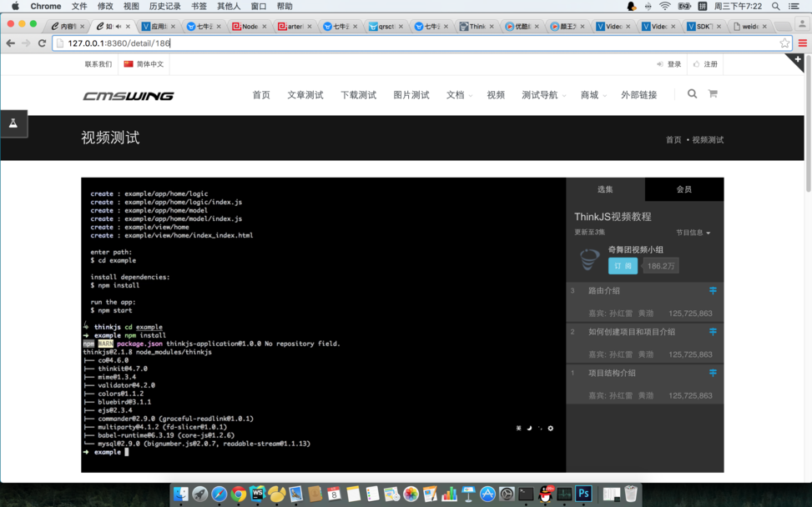The image size is (812, 507).
Task: Open WebStorm from the dock
Action: (x=257, y=494)
